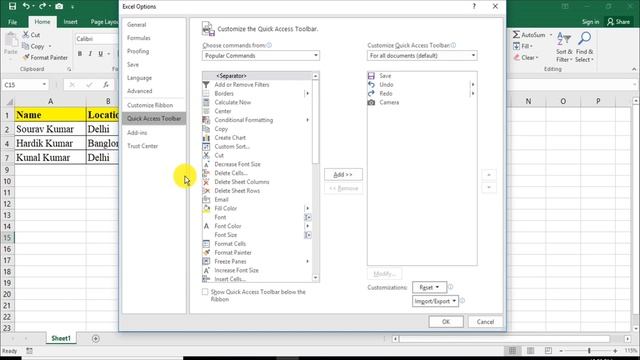Click the Share button in Excel

(x=618, y=22)
